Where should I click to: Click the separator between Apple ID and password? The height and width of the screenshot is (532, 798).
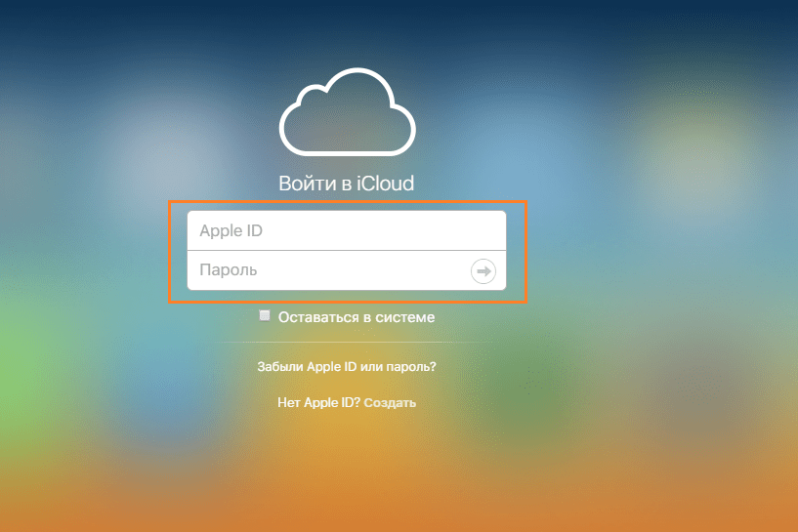[x=347, y=250]
